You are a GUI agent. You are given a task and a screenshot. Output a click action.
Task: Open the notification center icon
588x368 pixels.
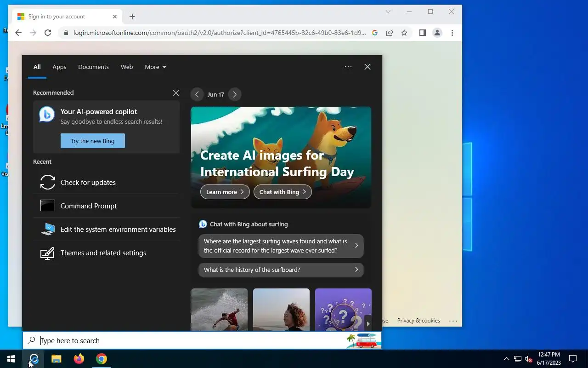coord(573,359)
